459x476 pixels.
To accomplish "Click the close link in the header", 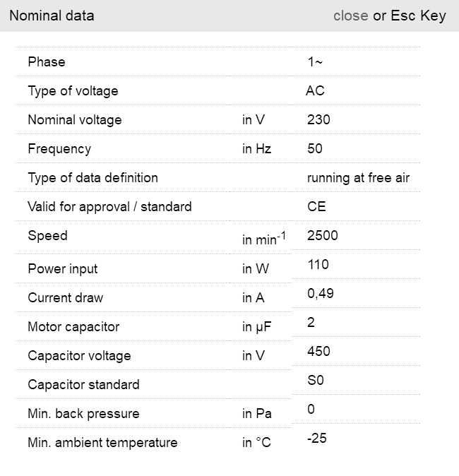I will click(350, 16).
